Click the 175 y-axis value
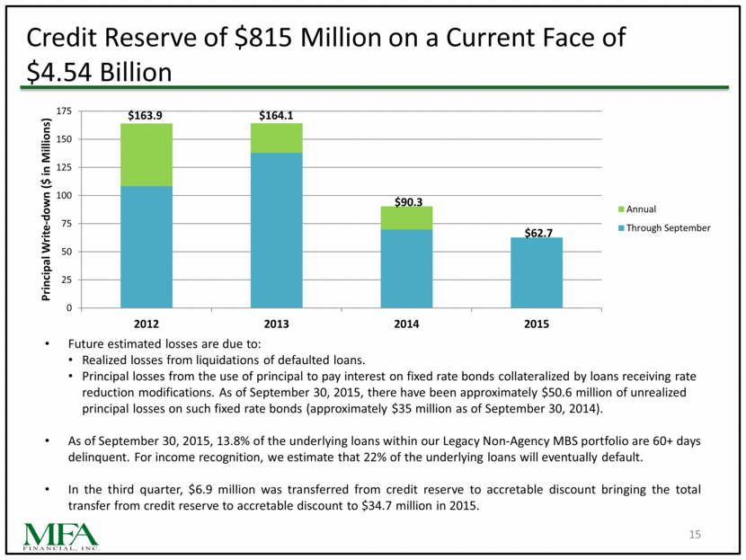This screenshot has width=746, height=560. (x=64, y=111)
